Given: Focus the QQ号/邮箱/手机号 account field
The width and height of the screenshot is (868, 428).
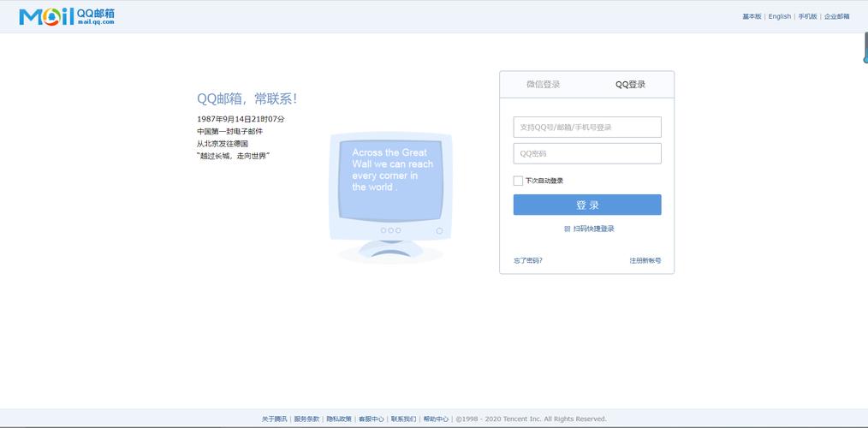Looking at the screenshot, I should [x=587, y=127].
